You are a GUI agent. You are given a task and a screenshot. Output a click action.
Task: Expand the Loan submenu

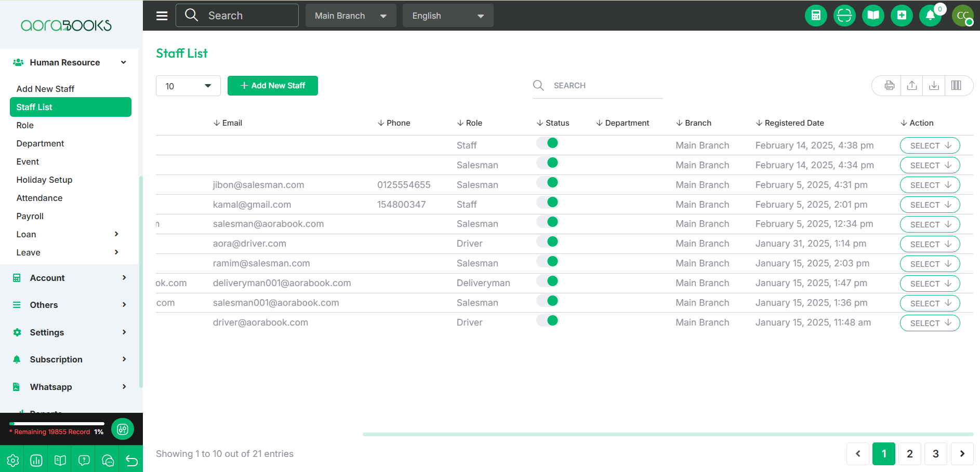click(x=70, y=234)
